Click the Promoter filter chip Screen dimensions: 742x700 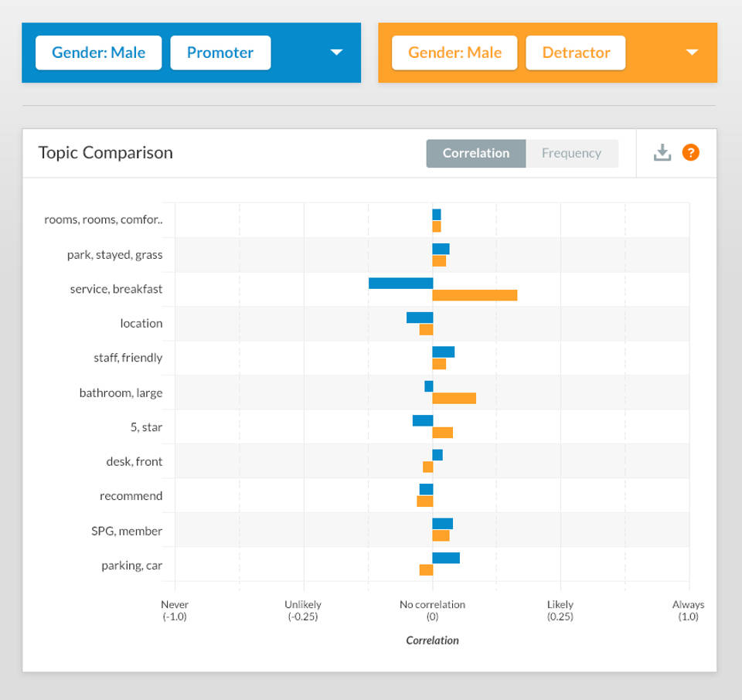pyautogui.click(x=220, y=53)
